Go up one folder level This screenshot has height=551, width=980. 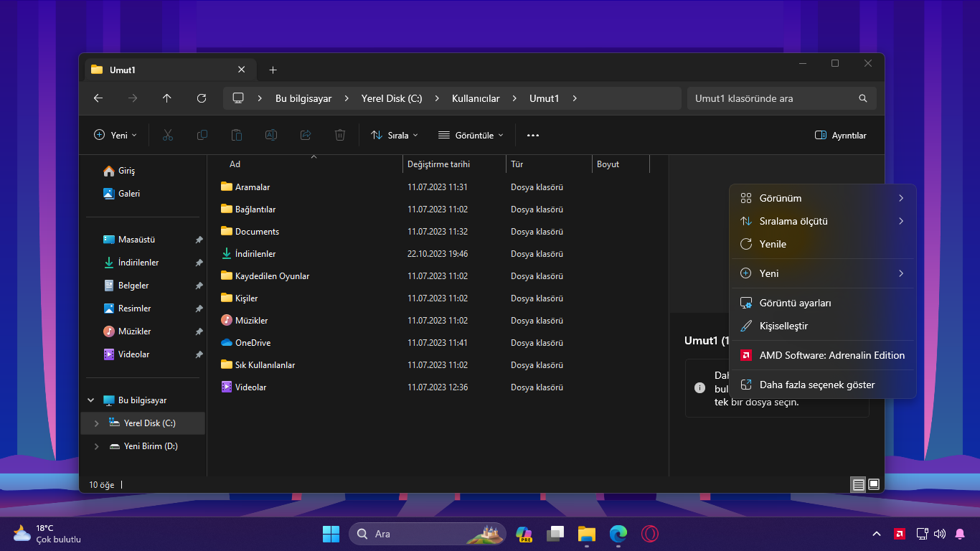(167, 98)
